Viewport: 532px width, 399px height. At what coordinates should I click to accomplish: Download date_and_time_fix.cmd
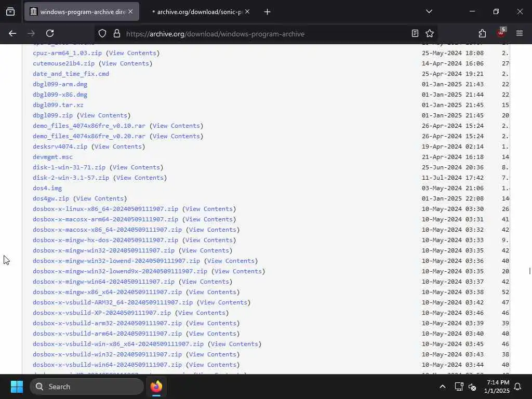71,74
